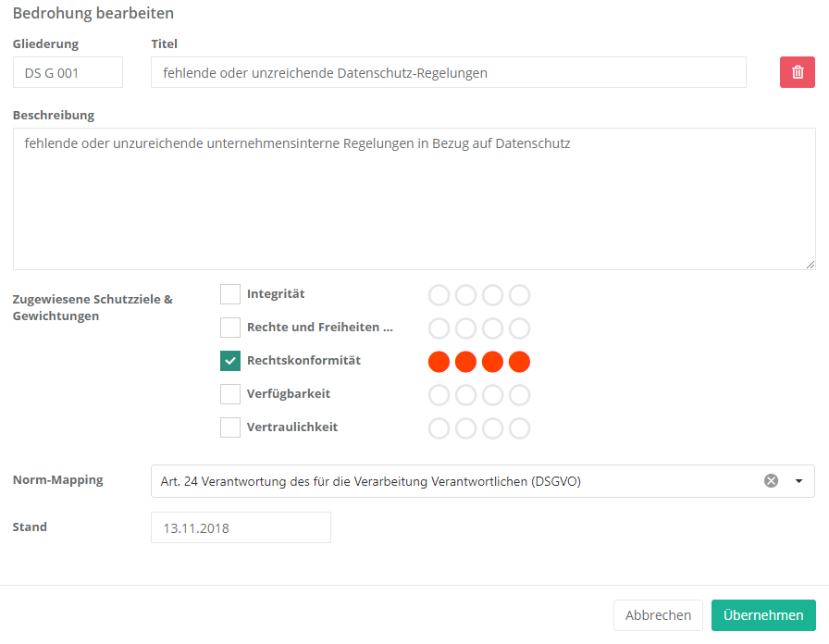Click the Titel input field

(x=448, y=72)
